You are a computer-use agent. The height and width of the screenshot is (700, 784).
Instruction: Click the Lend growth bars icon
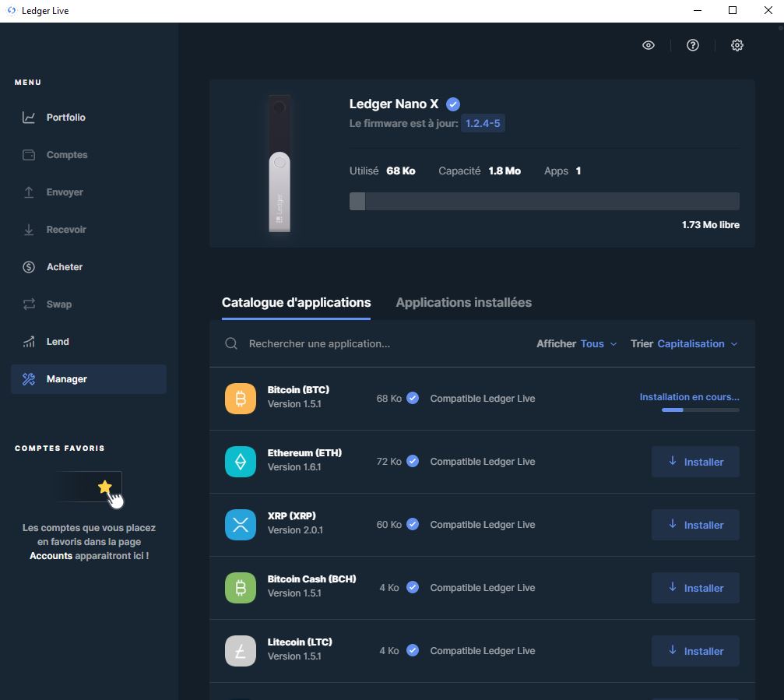click(29, 342)
